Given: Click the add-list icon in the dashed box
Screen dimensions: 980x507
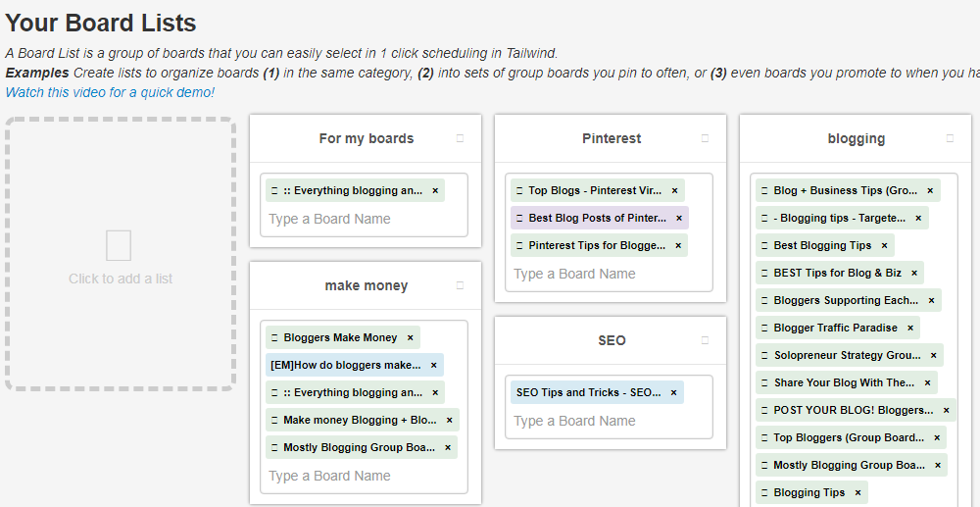Looking at the screenshot, I should coord(119,245).
